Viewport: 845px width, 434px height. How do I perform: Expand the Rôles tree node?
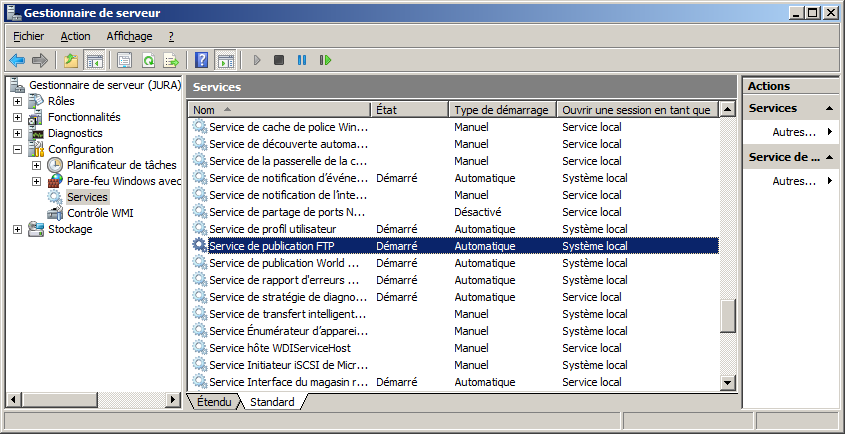pyautogui.click(x=17, y=101)
